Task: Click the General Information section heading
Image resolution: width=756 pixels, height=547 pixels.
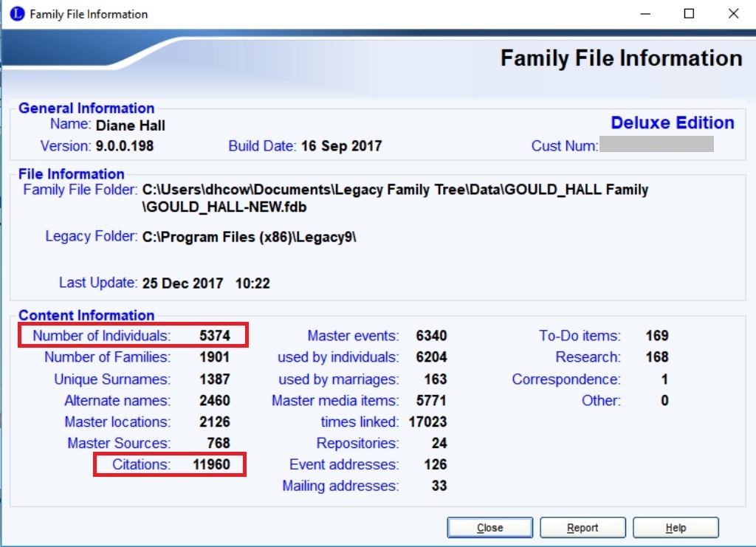Action: point(86,108)
